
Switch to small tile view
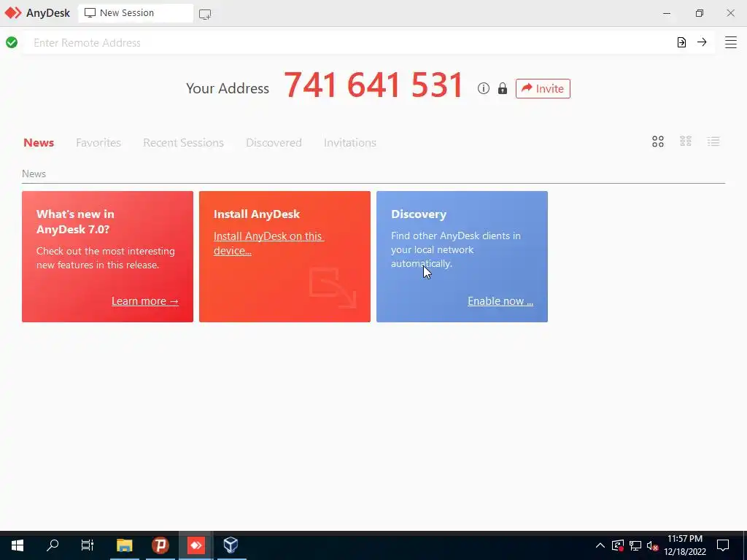pos(685,141)
